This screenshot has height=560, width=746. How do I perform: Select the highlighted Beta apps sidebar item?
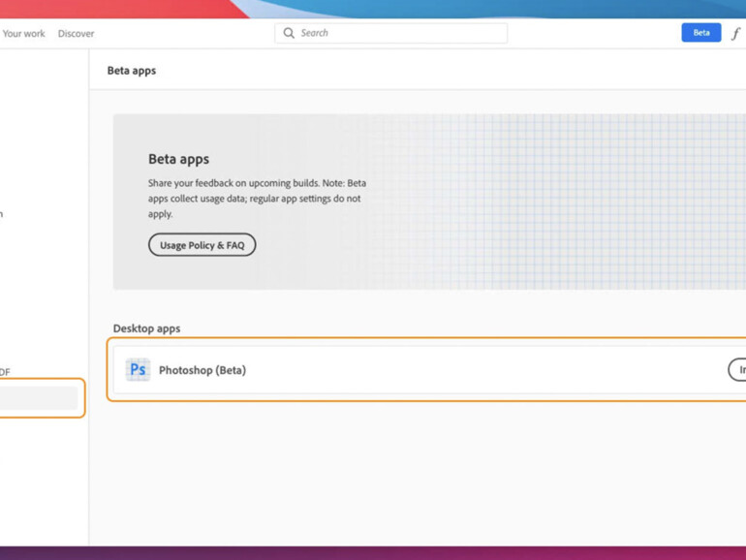[39, 398]
